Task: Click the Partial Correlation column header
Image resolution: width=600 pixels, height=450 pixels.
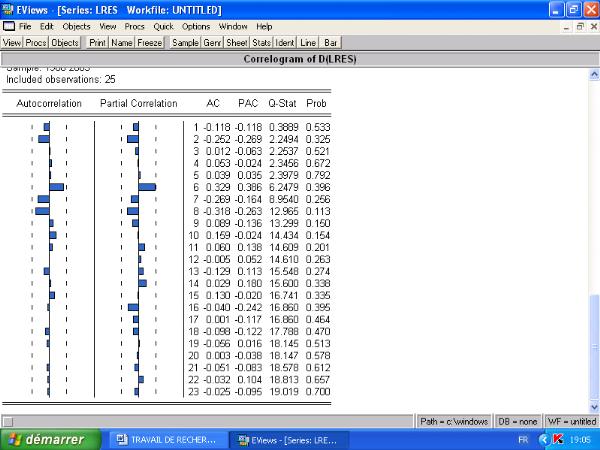Action: pos(139,103)
